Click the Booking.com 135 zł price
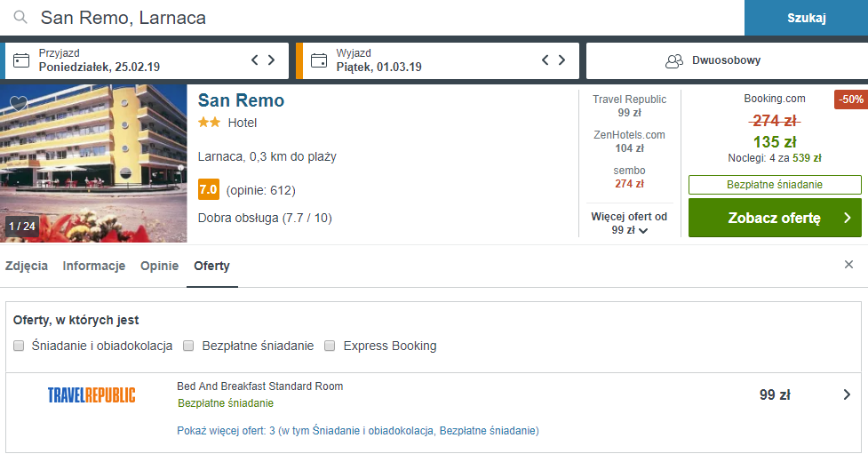This screenshot has height=454, width=868. [x=775, y=142]
